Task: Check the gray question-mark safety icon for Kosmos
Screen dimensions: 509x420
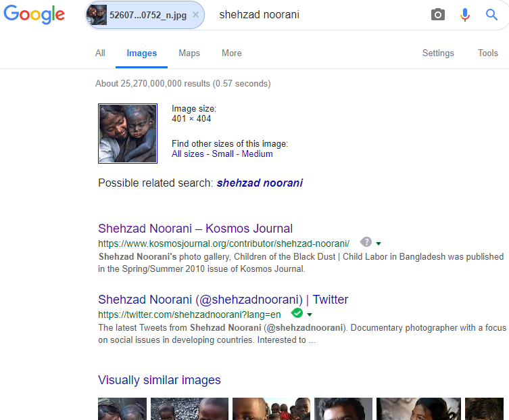Action: 366,242
